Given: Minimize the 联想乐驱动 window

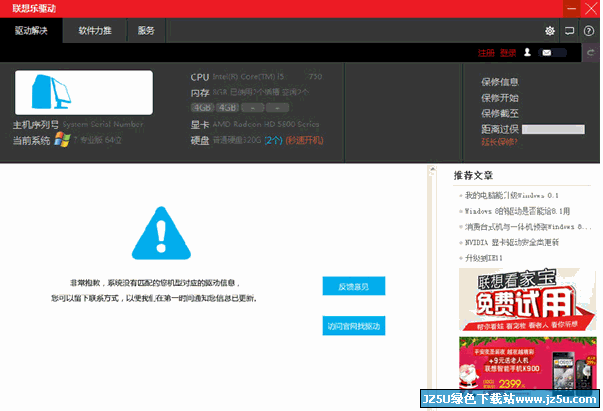Looking at the screenshot, I should 571,8.
